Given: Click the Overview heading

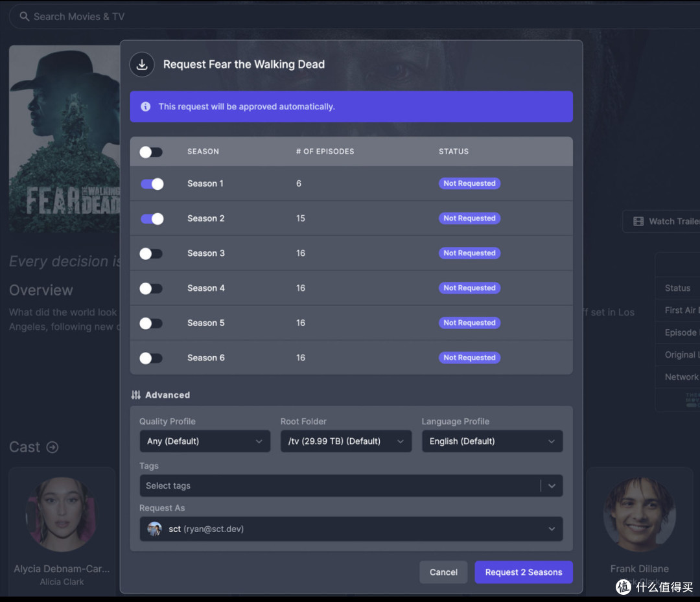Looking at the screenshot, I should [41, 290].
